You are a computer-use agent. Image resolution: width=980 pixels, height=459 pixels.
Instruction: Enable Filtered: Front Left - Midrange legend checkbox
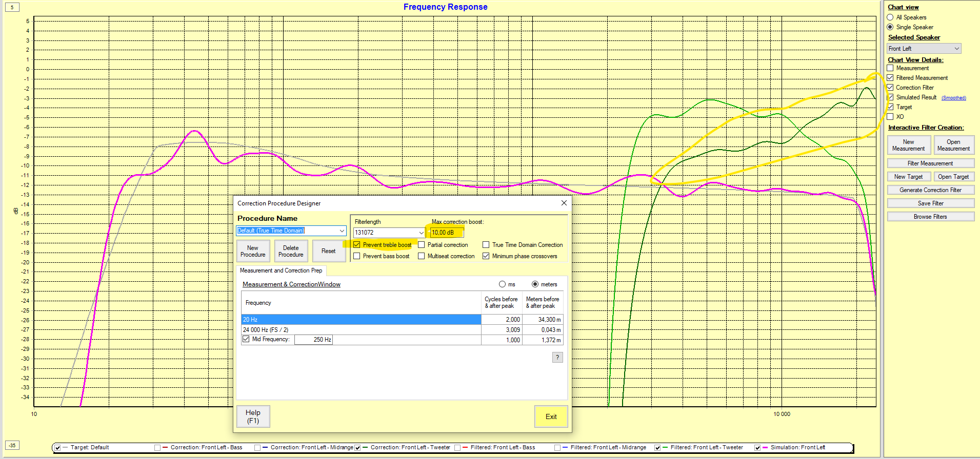557,448
